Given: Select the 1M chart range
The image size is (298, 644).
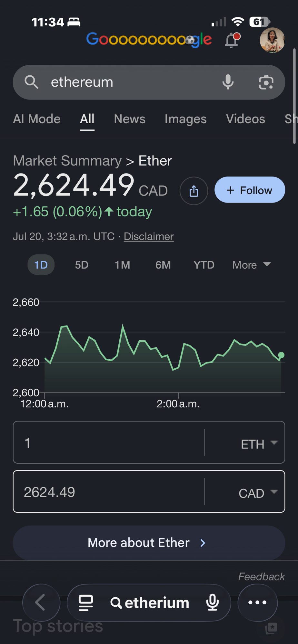Looking at the screenshot, I should [x=122, y=265].
